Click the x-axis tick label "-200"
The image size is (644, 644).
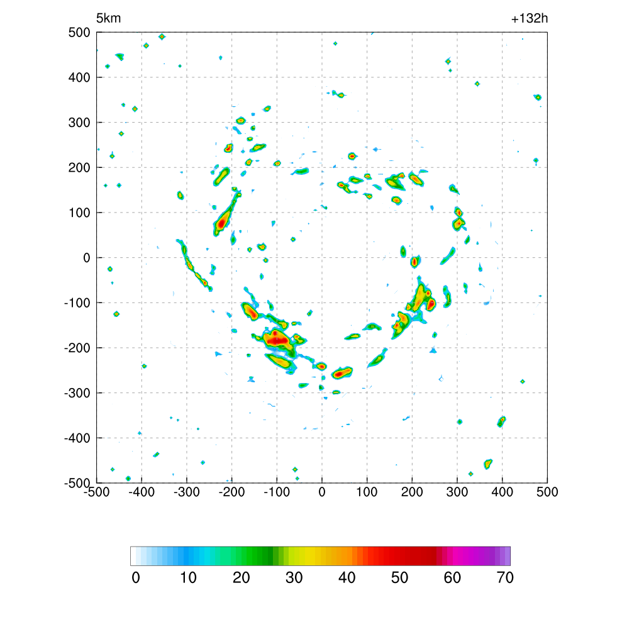coord(231,492)
